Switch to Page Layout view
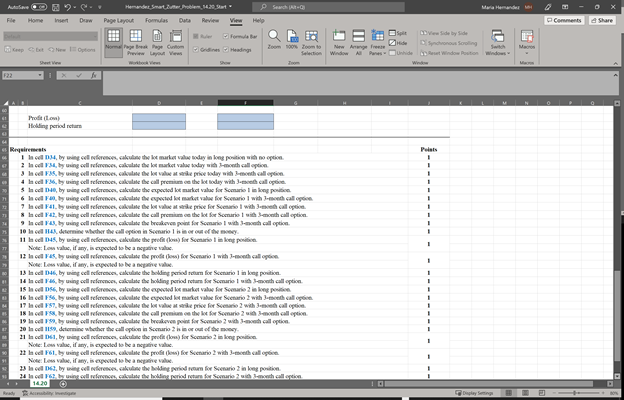The height and width of the screenshot is (400, 624). (x=157, y=43)
